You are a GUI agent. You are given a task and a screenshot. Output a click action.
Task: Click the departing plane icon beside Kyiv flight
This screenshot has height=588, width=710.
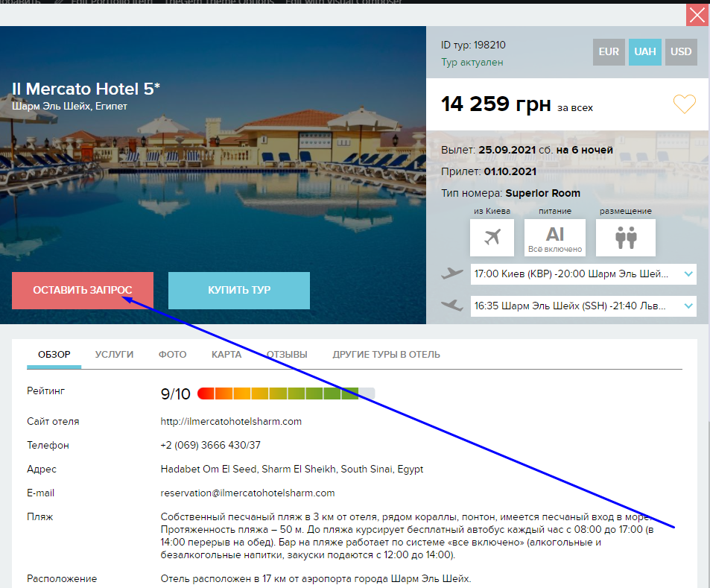coord(452,274)
